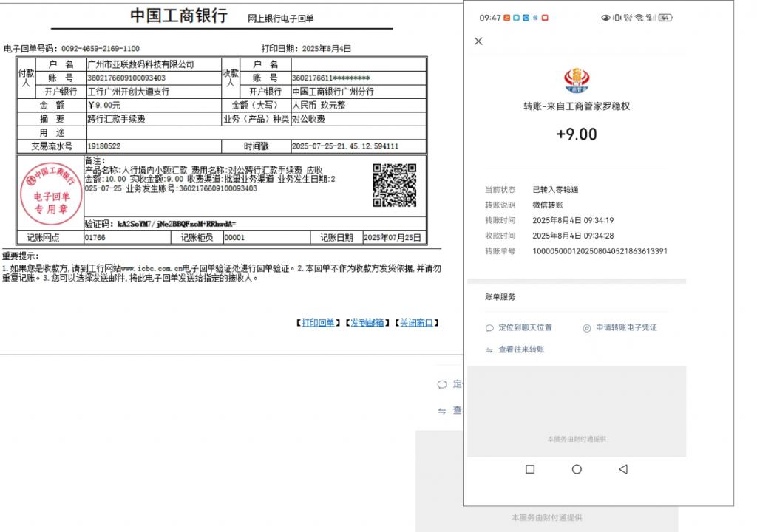The image size is (757, 532).
Task: Click the battery indicator in phone status bar
Action: coord(665,18)
